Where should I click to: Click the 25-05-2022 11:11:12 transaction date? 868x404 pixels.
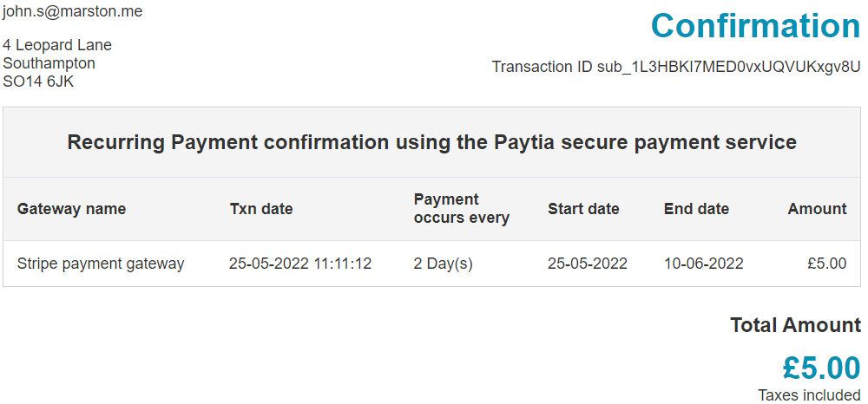click(300, 264)
